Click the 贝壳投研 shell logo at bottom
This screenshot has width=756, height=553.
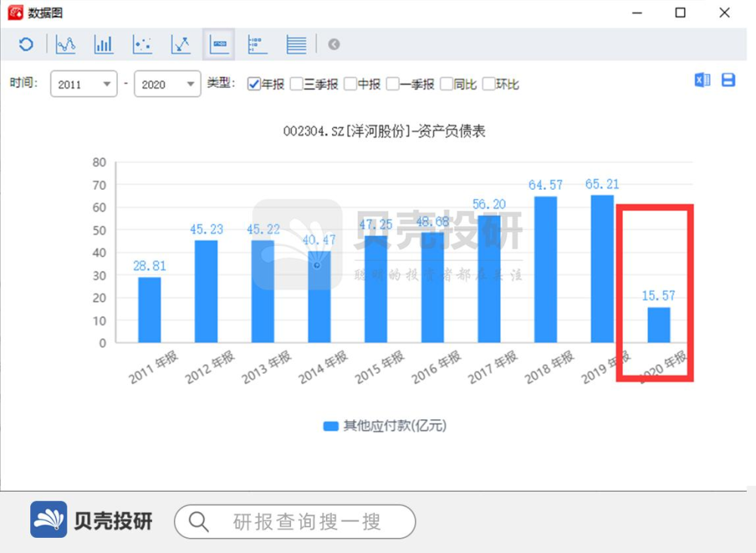(48, 519)
